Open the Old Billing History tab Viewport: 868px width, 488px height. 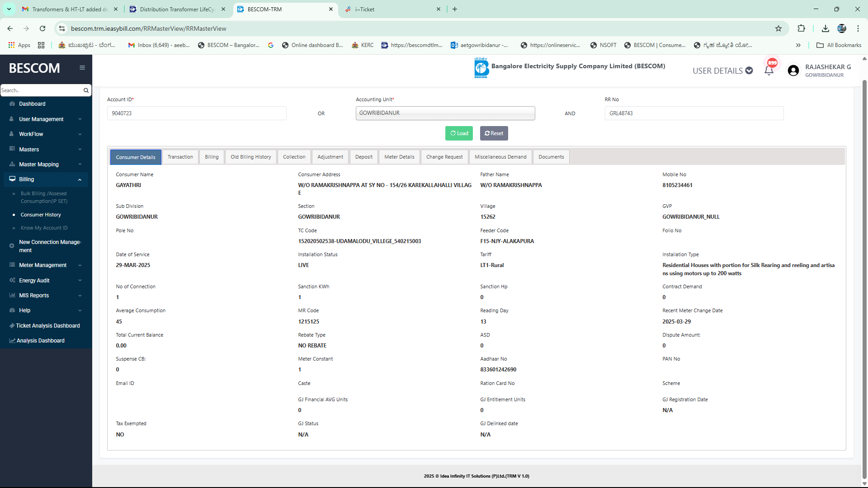[251, 157]
